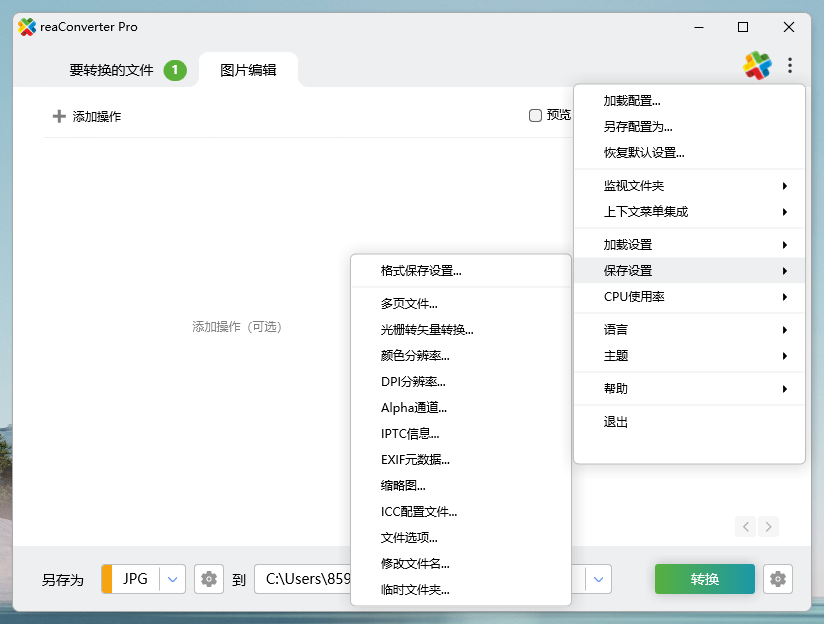
Task: Choose 另存配置为... menu entry
Action: point(689,127)
